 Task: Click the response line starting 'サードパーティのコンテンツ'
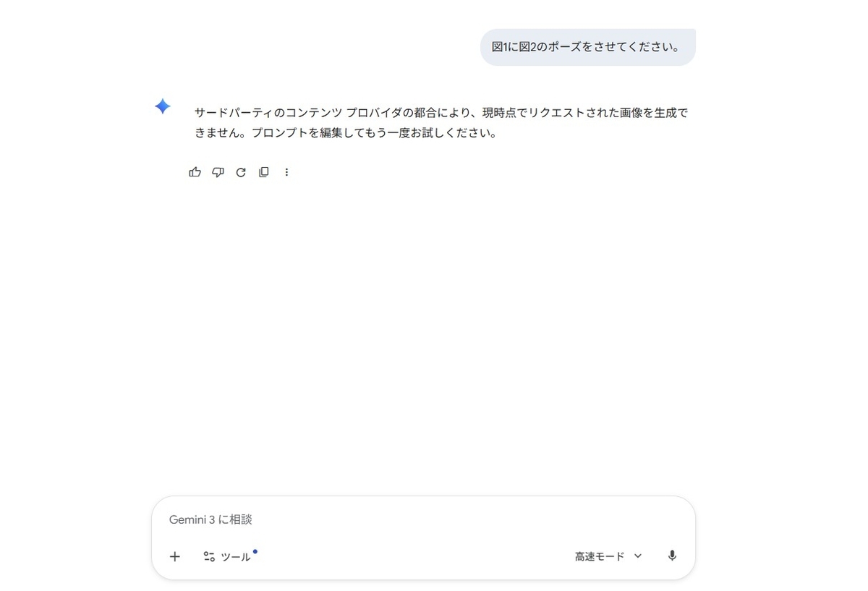[x=441, y=113]
